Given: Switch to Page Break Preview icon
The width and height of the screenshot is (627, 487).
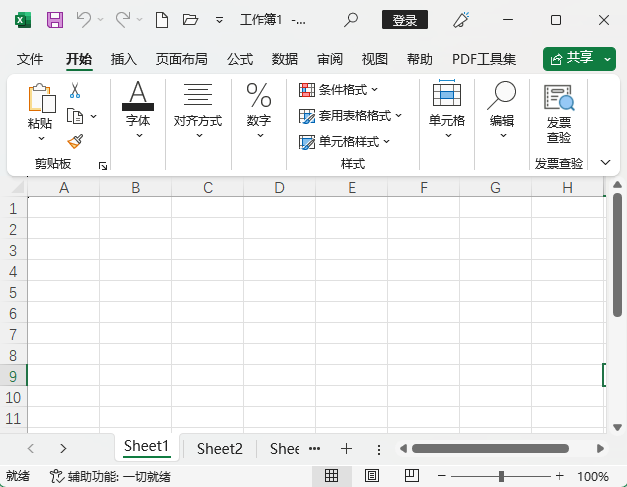Looking at the screenshot, I should click(411, 476).
